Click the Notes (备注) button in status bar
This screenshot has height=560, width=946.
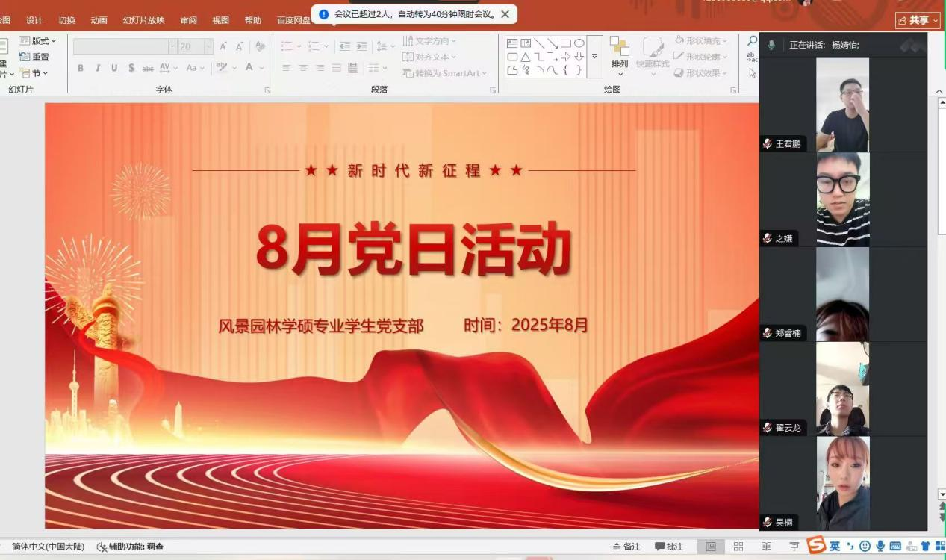(x=626, y=547)
